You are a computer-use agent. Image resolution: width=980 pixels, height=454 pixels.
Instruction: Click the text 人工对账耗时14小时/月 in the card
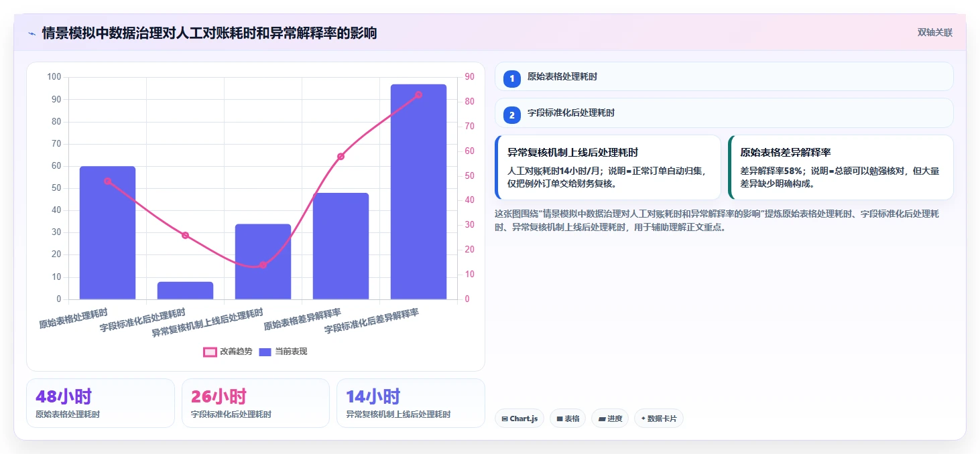[x=554, y=171]
